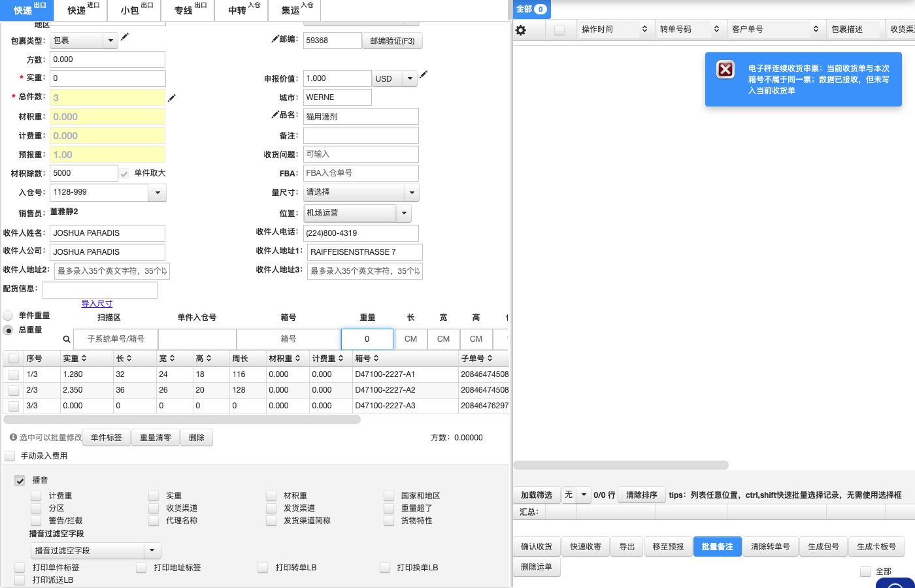915x588 pixels.
Task: Click horizontal scrollbar of right grid
Action: tap(621, 465)
